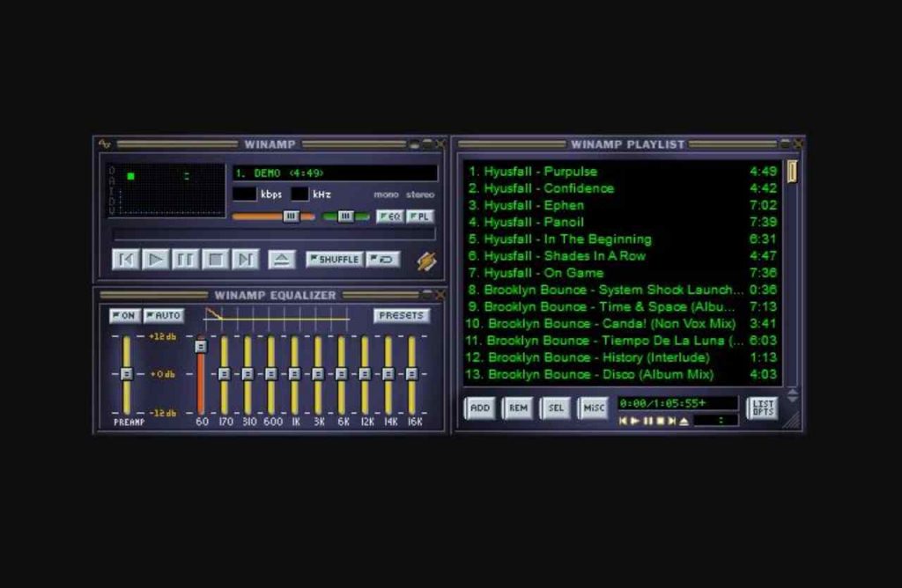Viewport: 902px width, 588px height.
Task: Open the equalizer PRESETS menu
Action: click(402, 315)
